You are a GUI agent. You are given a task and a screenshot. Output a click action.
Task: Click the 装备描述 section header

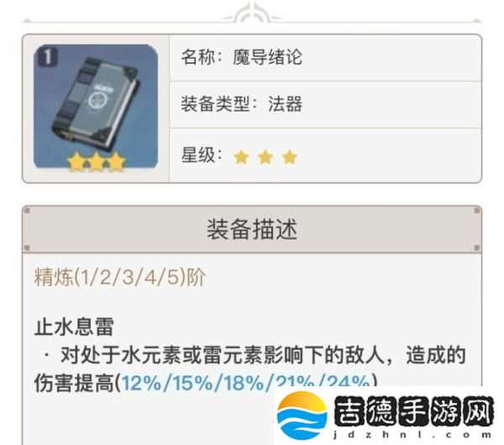coord(252,229)
